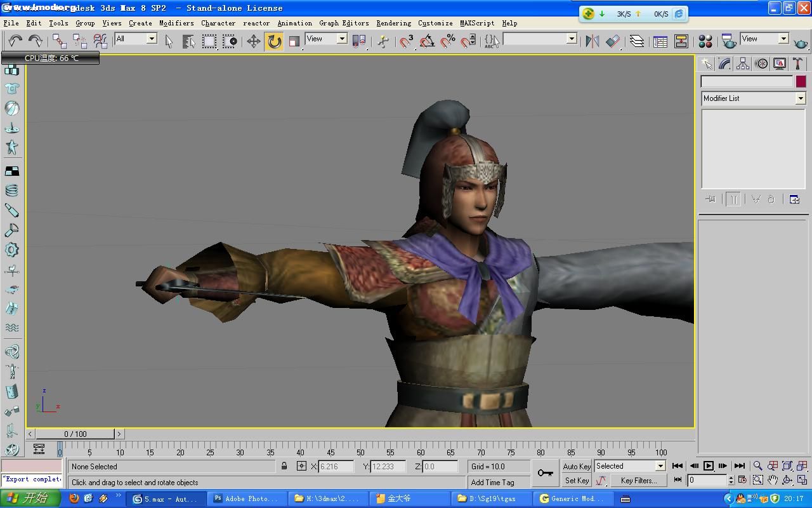The image size is (812, 508).
Task: Click the Undo arrow icon
Action: (x=15, y=41)
